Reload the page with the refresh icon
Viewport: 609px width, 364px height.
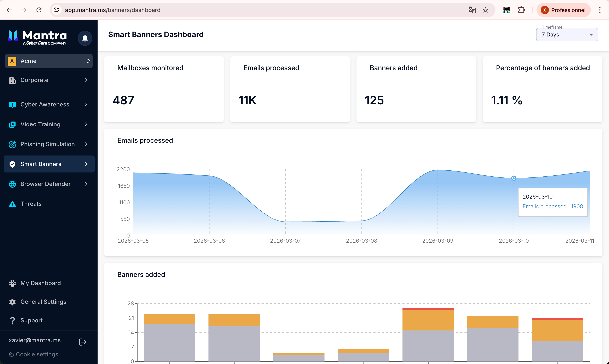(39, 10)
